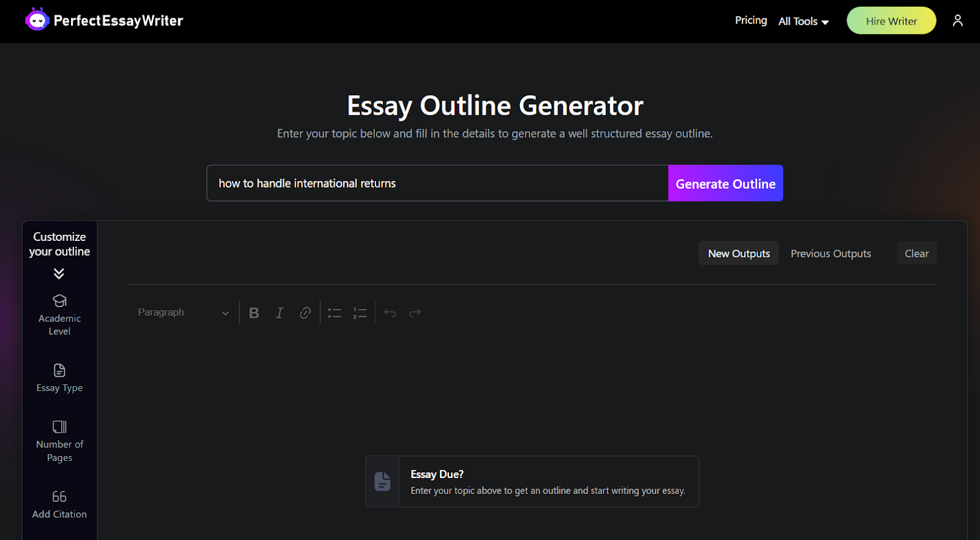Screen dimensions: 980x540
Task: Click the Essay Due document icon
Action: click(x=382, y=481)
